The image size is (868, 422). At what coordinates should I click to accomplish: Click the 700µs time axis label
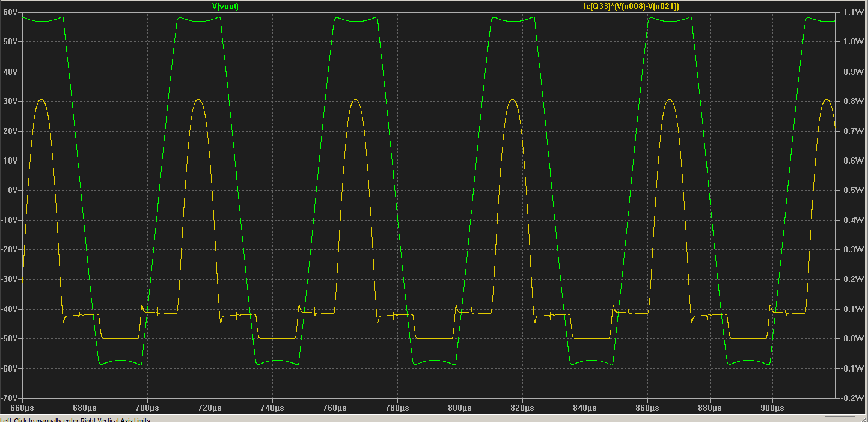pyautogui.click(x=147, y=408)
